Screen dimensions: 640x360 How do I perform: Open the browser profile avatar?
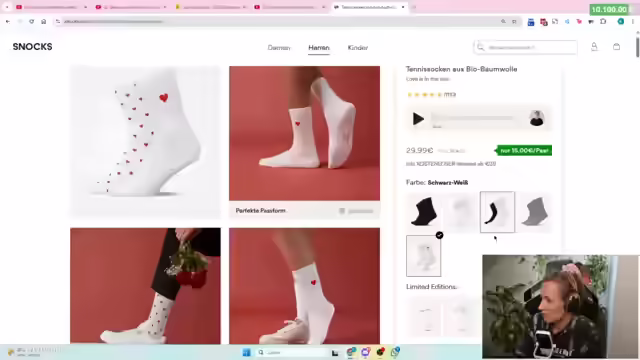tap(620, 22)
